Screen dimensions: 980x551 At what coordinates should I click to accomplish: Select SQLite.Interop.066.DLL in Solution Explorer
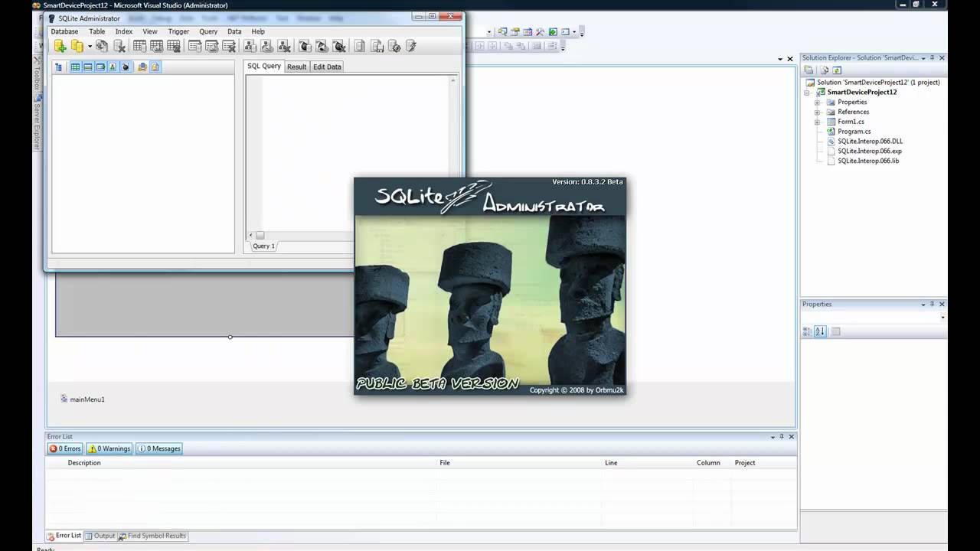870,142
